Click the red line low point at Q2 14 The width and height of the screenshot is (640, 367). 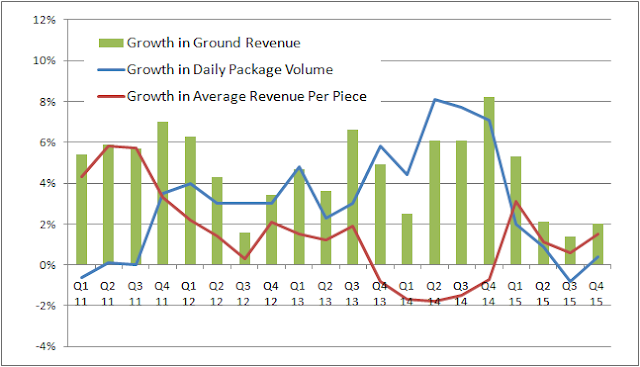pos(434,301)
